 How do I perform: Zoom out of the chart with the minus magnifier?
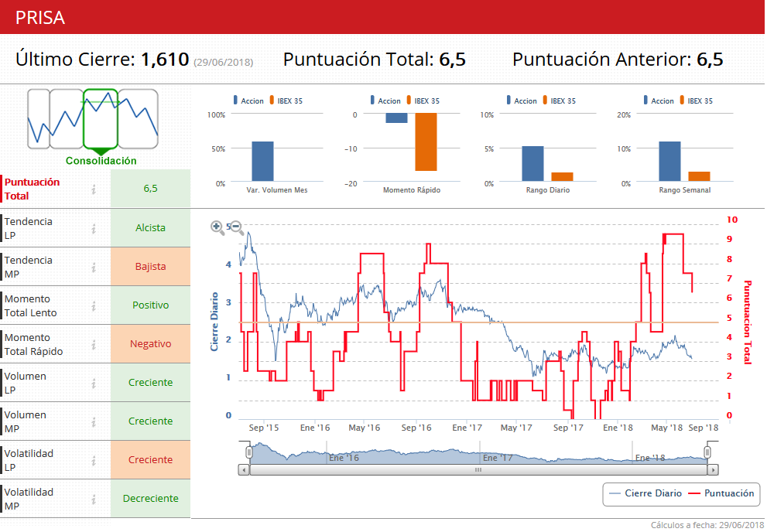coord(237,227)
